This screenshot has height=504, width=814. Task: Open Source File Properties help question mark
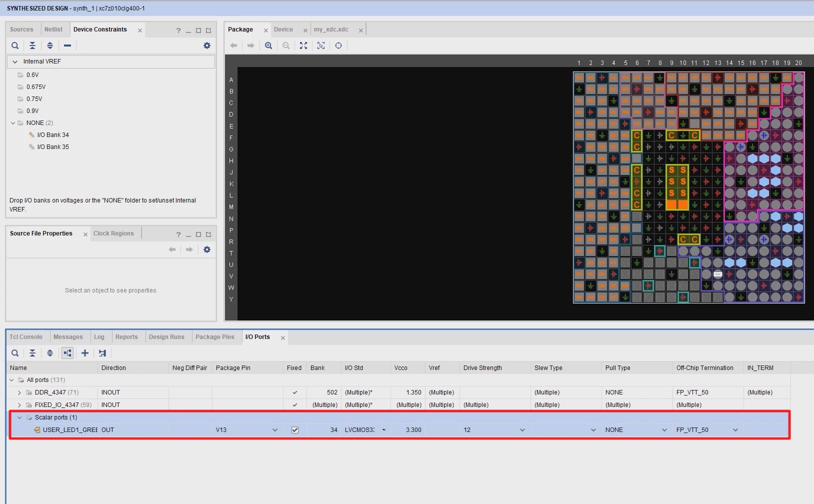click(178, 234)
